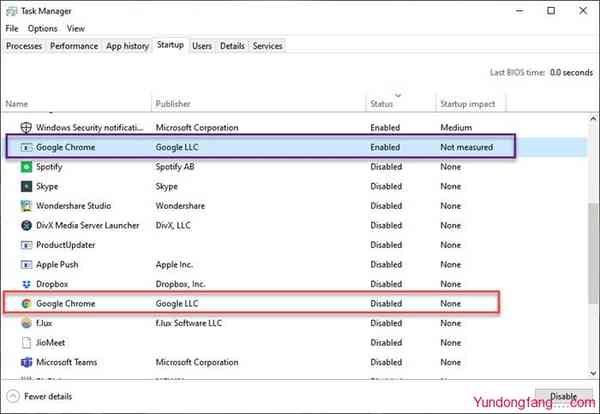600x414 pixels.
Task: Click the Windows Security notification shield icon
Action: click(x=26, y=128)
